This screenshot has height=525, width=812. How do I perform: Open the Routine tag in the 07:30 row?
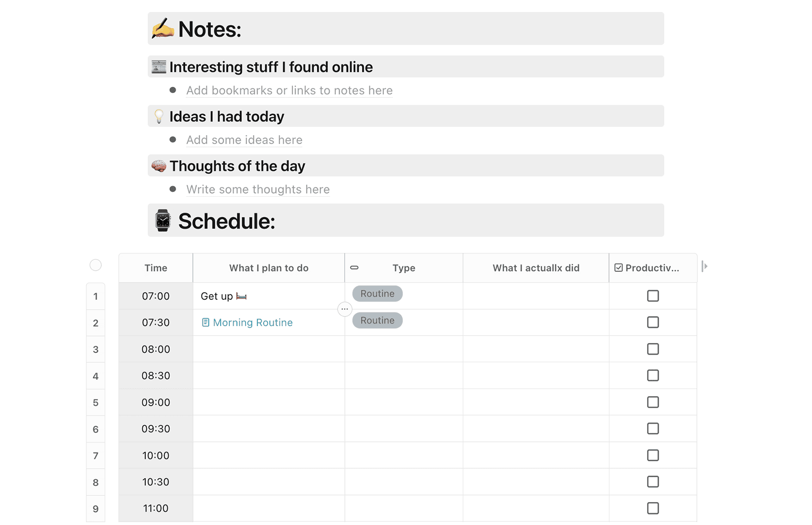point(377,320)
